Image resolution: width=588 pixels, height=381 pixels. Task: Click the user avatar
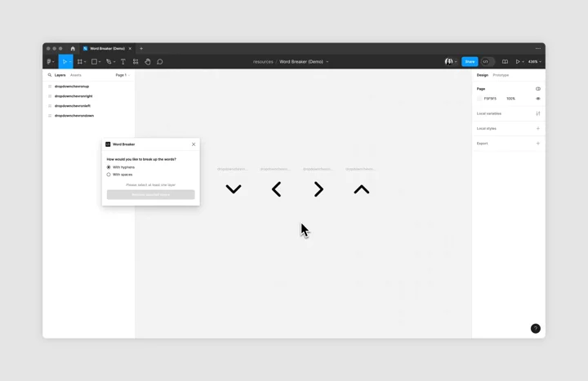click(x=449, y=62)
